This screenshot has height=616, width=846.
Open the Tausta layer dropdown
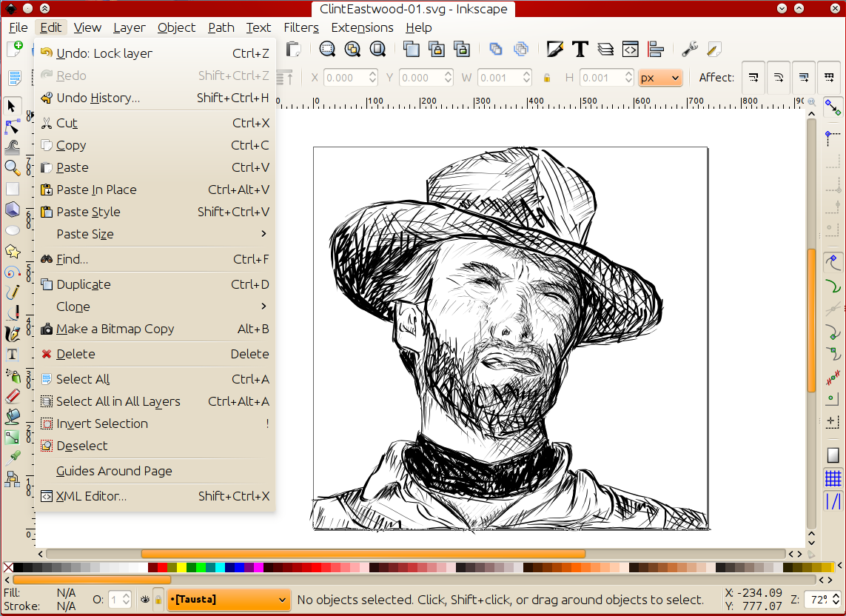click(229, 600)
